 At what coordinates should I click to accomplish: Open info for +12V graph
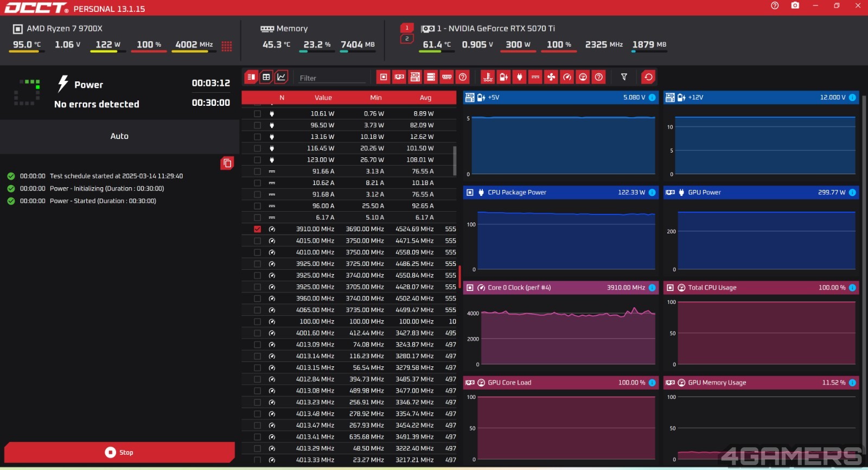point(852,98)
